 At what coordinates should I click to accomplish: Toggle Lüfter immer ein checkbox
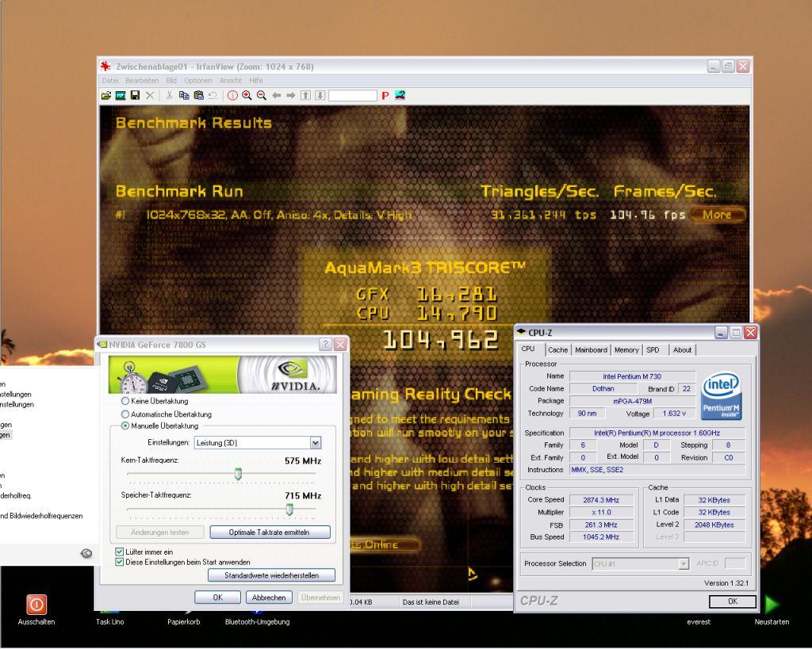[120, 552]
